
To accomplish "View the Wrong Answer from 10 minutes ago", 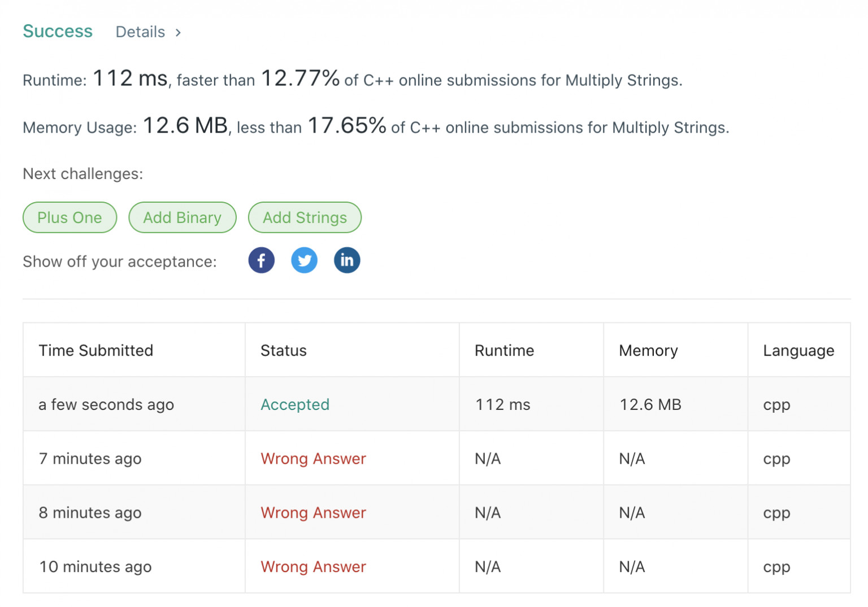I will [313, 566].
